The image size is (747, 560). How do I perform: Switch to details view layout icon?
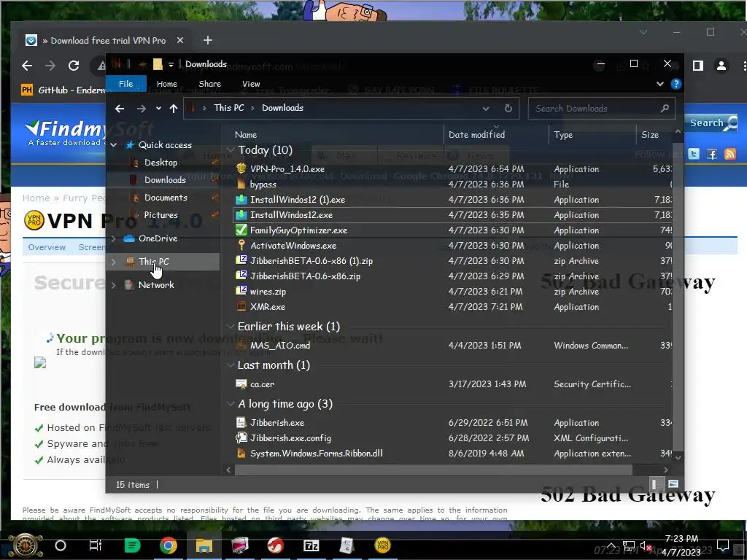coord(654,484)
